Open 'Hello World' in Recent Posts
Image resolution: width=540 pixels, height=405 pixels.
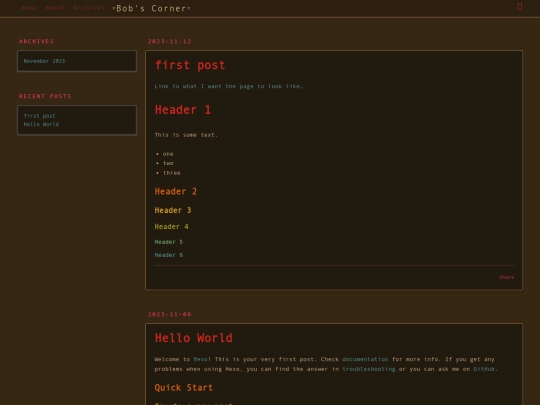pos(41,124)
